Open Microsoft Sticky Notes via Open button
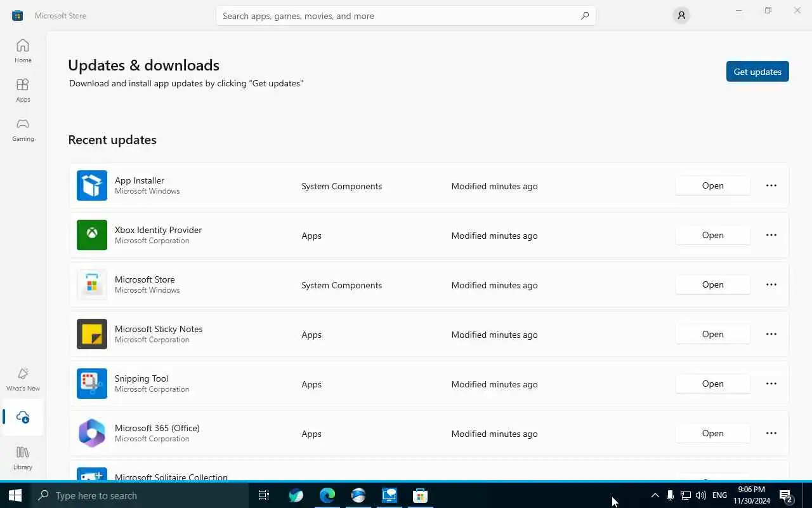The height and width of the screenshot is (508, 812). click(x=713, y=334)
